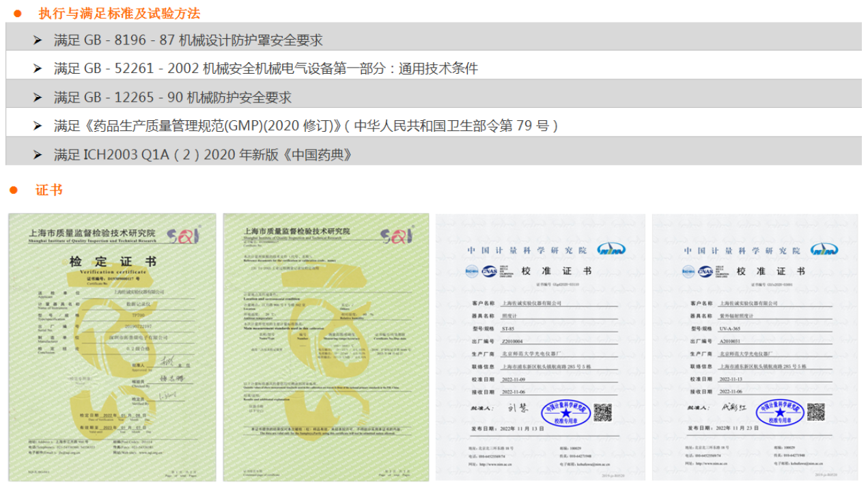This screenshot has width=868, height=487.
Task: Click the CNAS logo on the UV-A-365 certificate
Action: pos(704,271)
